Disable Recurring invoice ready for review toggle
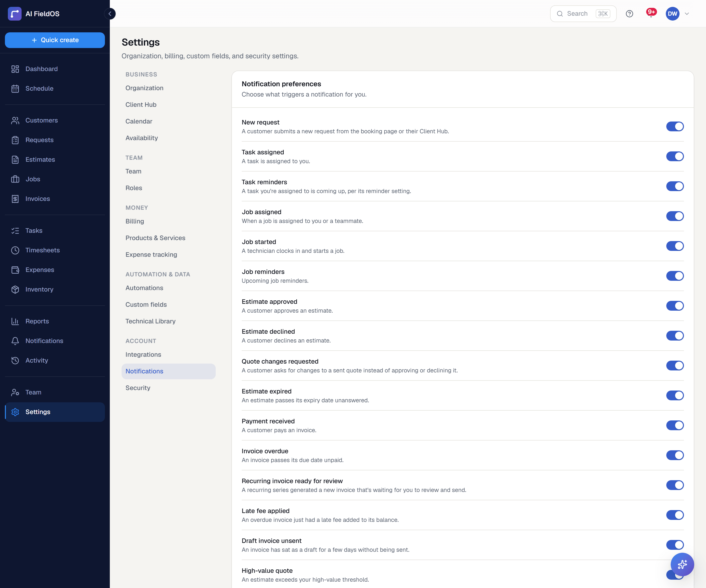Viewport: 706px width, 588px height. [675, 485]
